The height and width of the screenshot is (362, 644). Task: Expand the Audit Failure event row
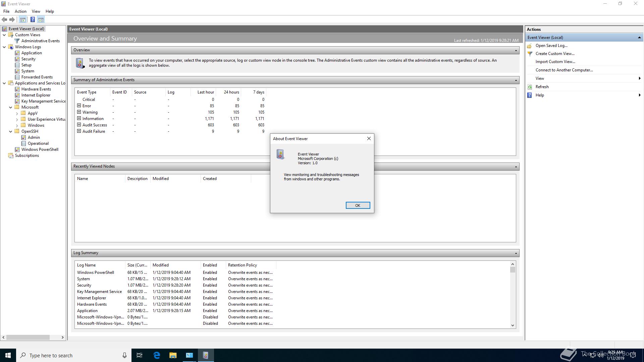coord(79,131)
